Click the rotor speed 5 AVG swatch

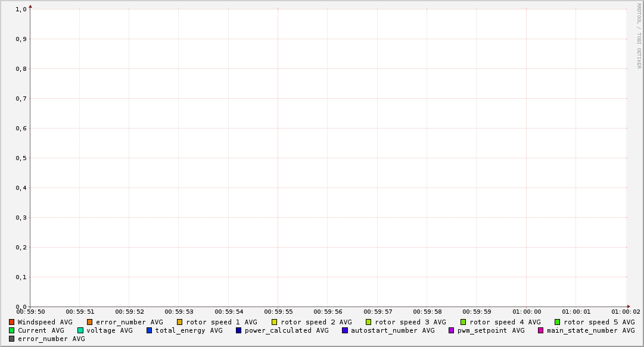click(558, 322)
